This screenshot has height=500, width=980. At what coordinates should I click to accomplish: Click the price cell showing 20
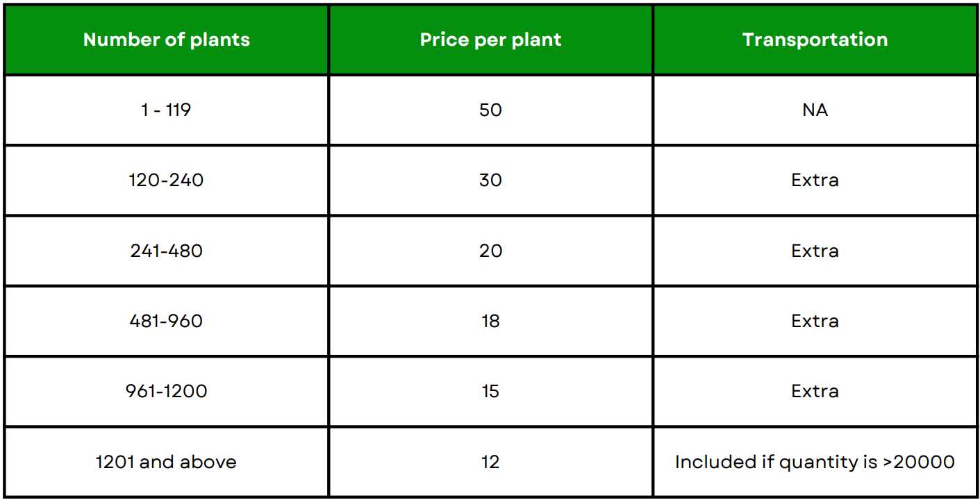490,251
